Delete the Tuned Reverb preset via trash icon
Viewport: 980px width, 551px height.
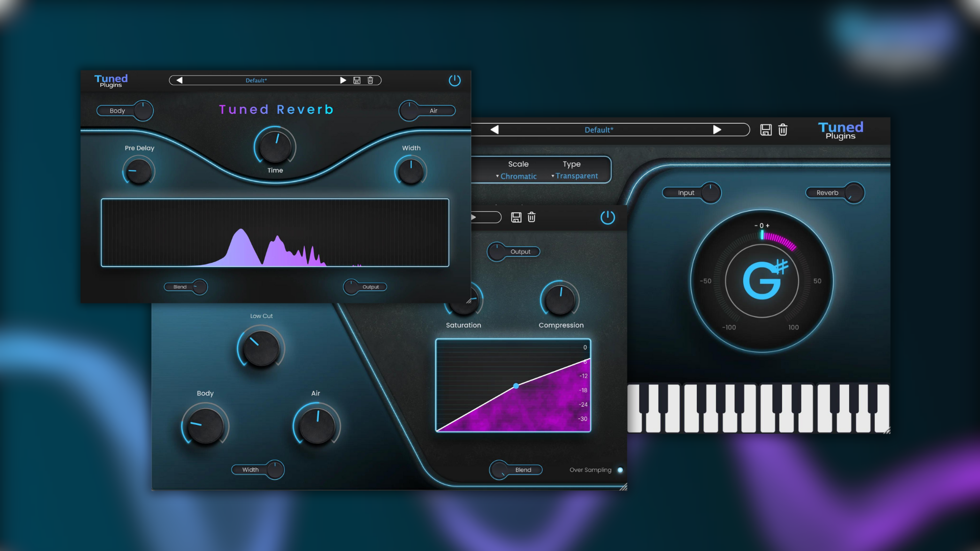(370, 80)
